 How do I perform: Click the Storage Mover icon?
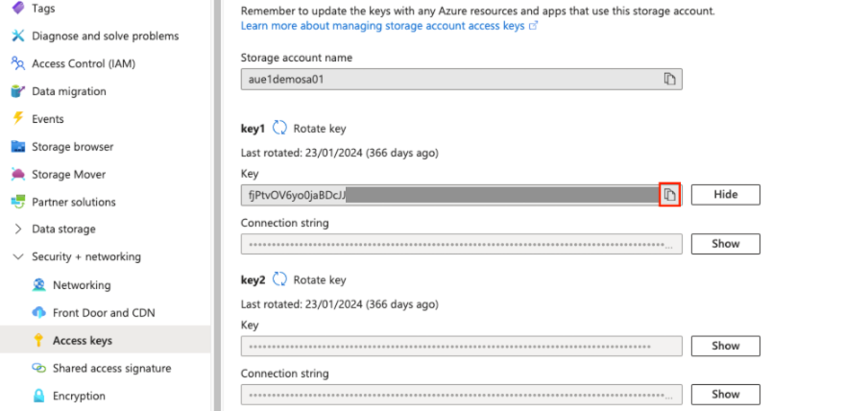pos(18,175)
